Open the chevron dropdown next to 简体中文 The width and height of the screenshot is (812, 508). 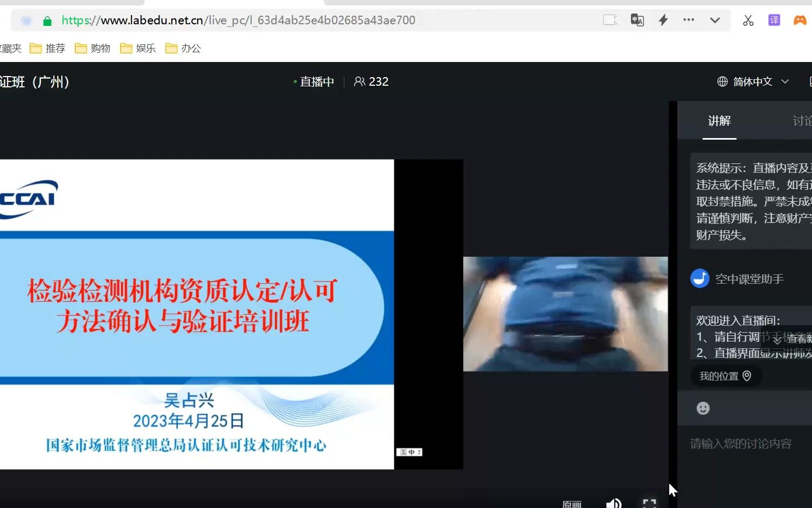point(786,82)
